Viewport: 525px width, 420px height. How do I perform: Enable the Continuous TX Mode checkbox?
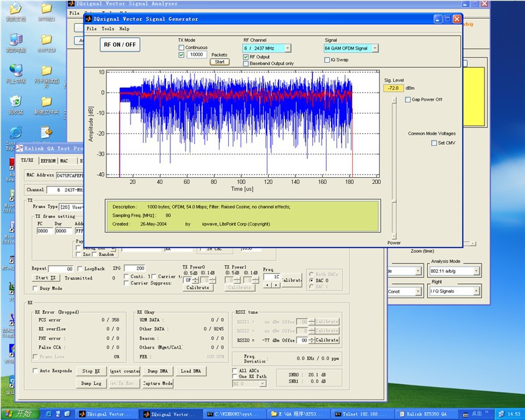[181, 47]
